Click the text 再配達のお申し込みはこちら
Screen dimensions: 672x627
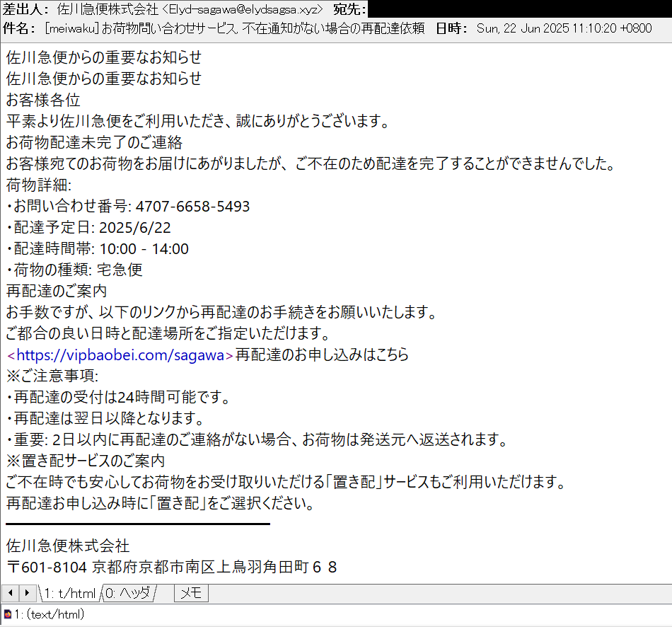[322, 355]
